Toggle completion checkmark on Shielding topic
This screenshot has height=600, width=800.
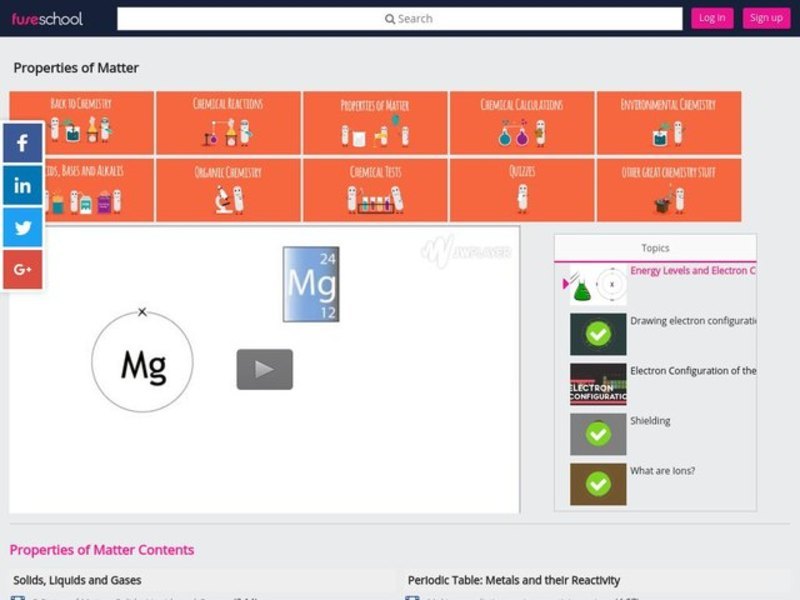(598, 433)
